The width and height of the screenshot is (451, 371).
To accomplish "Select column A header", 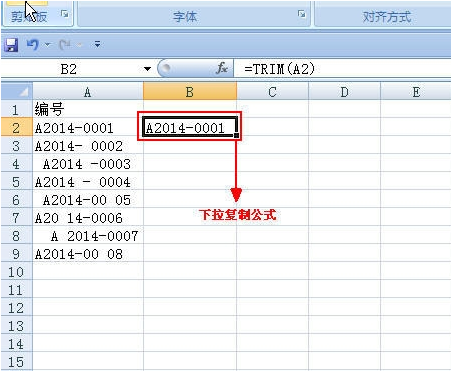I will point(88,91).
